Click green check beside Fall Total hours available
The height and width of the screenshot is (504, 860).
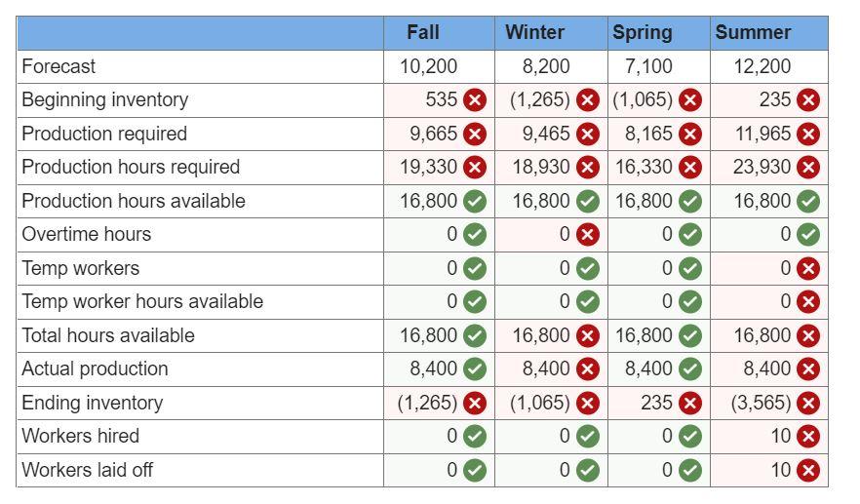pyautogui.click(x=475, y=335)
